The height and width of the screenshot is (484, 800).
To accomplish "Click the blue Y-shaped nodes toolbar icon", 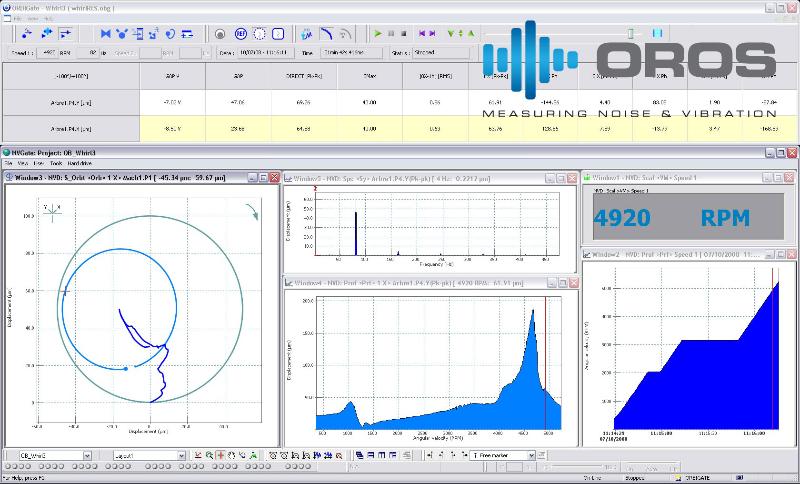I will coord(121,34).
